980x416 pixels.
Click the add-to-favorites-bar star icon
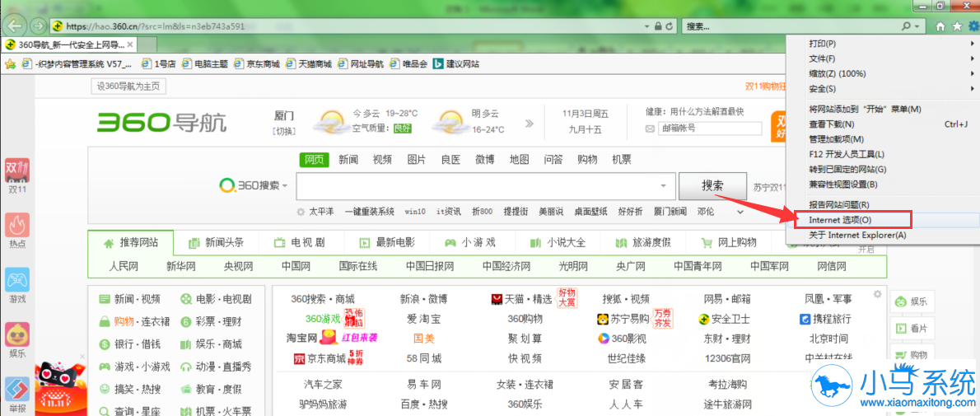10,63
